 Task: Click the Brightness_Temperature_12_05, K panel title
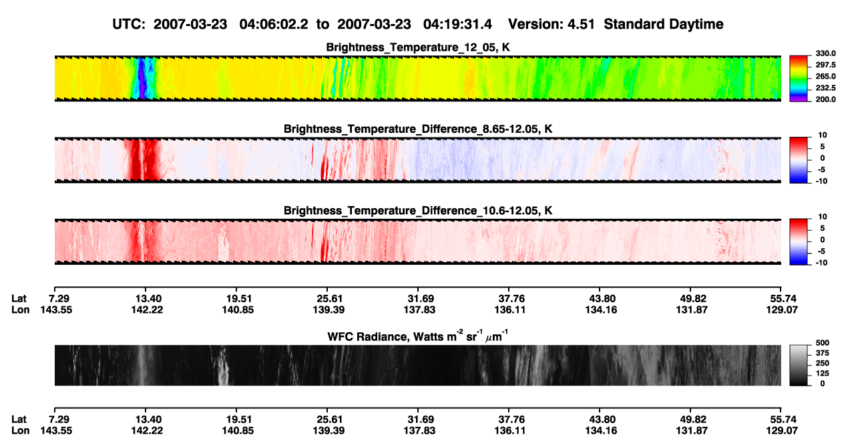[418, 47]
